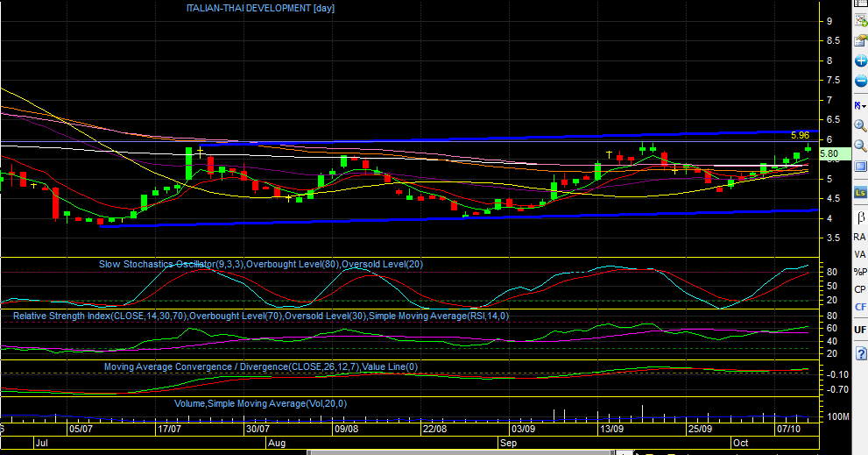Select the Relative Strength Index indicator label
Viewport: 868px width, 455px height.
(261, 316)
